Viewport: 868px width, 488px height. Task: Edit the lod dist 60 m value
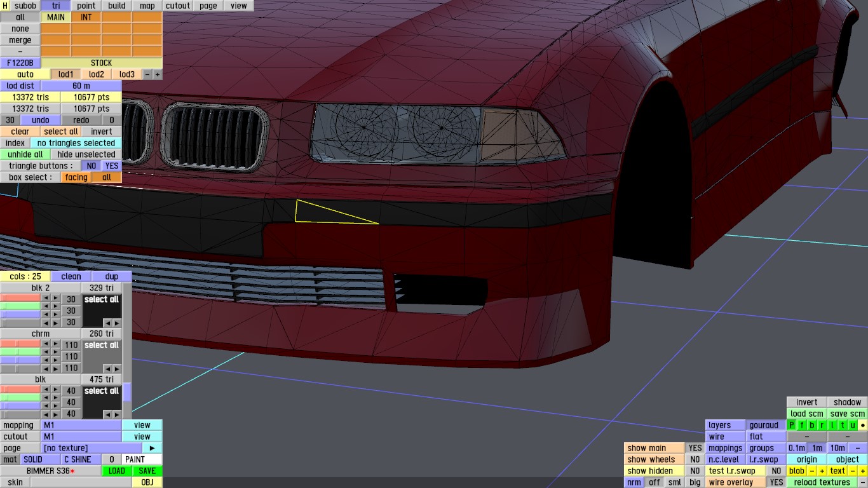coord(81,86)
